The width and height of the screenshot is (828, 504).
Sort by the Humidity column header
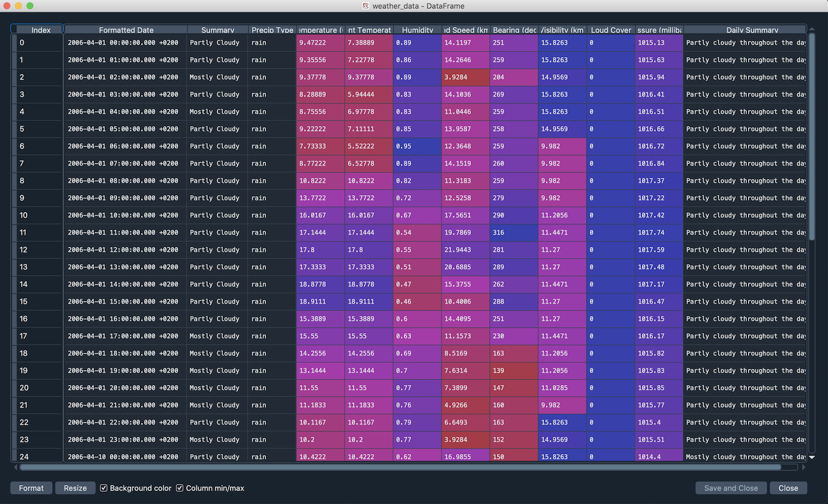pos(417,29)
